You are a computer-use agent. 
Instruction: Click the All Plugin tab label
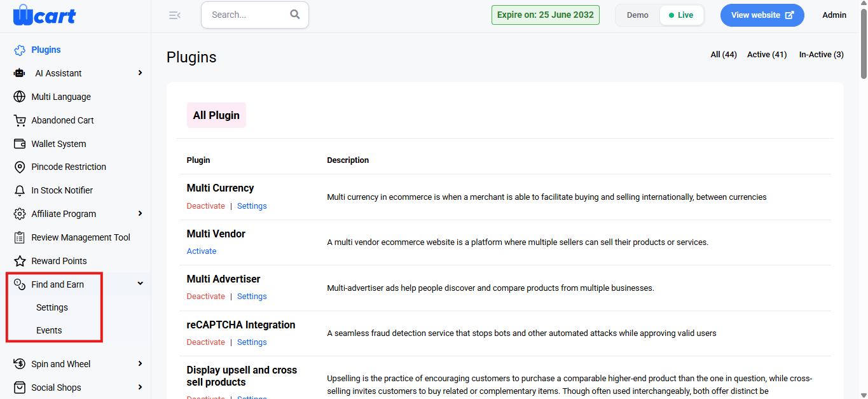[x=216, y=115]
